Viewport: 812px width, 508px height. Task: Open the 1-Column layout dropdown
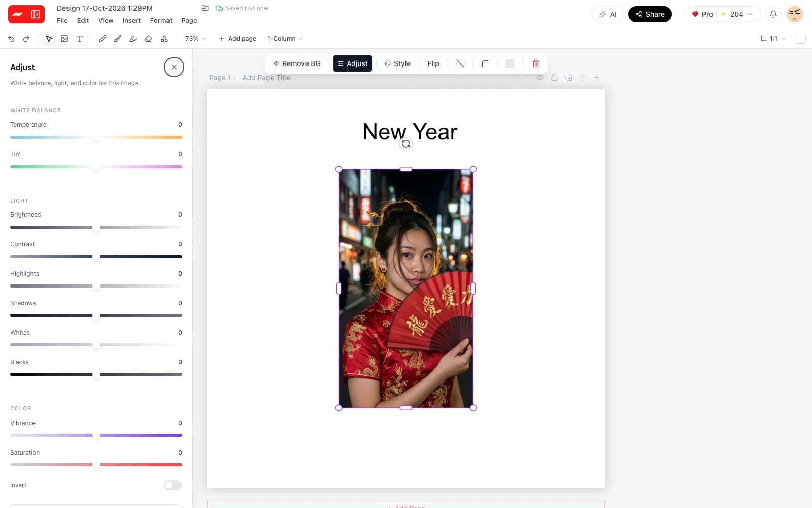coord(285,39)
